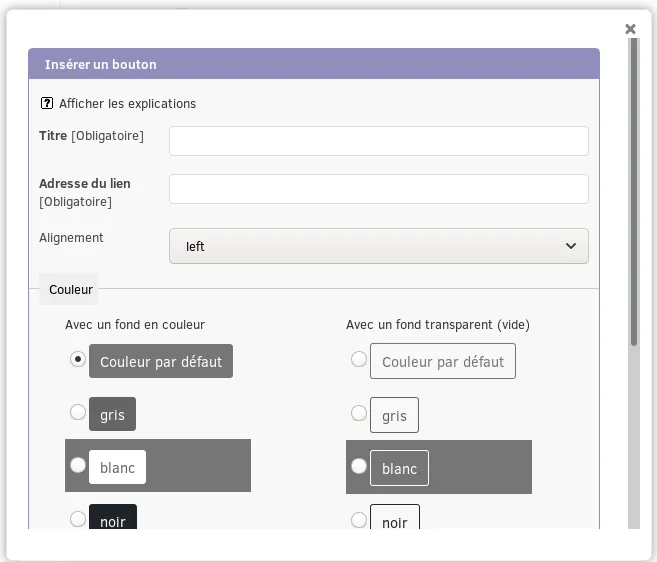Choose the transparent 'gris' radio option

pyautogui.click(x=359, y=413)
